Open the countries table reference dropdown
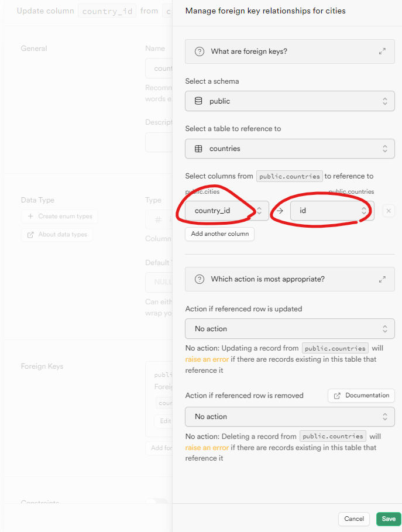Screen dimensions: 402x532 [290, 149]
